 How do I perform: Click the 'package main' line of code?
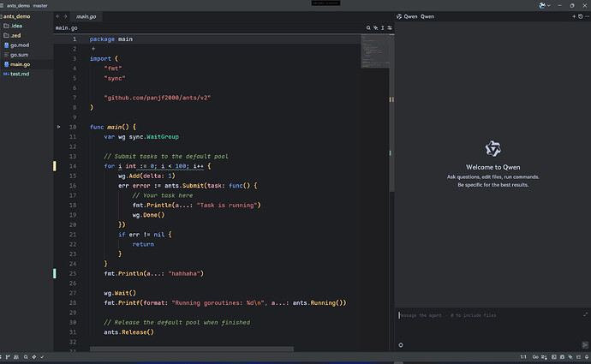point(111,39)
